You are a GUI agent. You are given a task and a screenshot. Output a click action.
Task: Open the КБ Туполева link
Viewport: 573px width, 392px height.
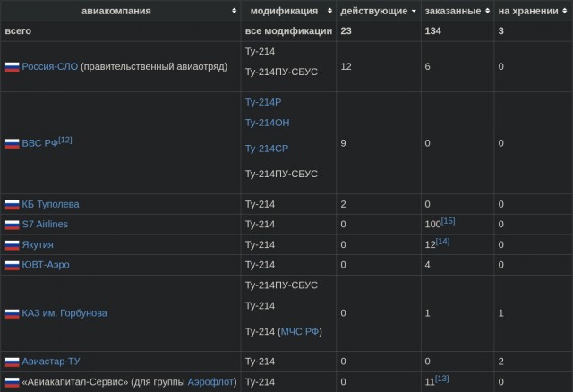point(50,204)
